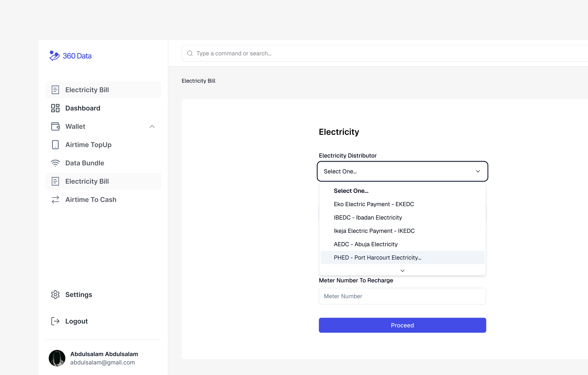Screen dimensions: 588x375
Task: Open the top Electricity Bill sidebar link
Action: coord(87,90)
